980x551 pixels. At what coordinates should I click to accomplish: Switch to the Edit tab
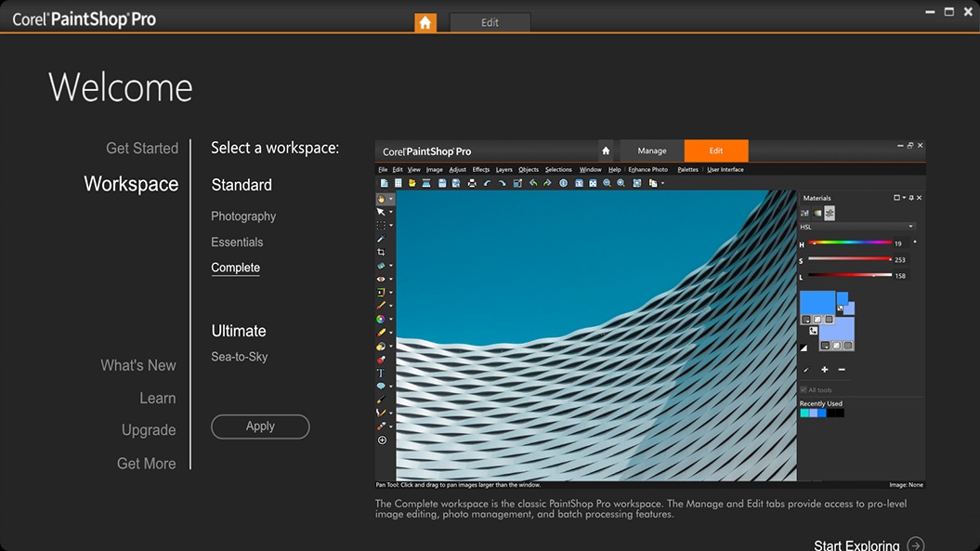click(x=490, y=22)
